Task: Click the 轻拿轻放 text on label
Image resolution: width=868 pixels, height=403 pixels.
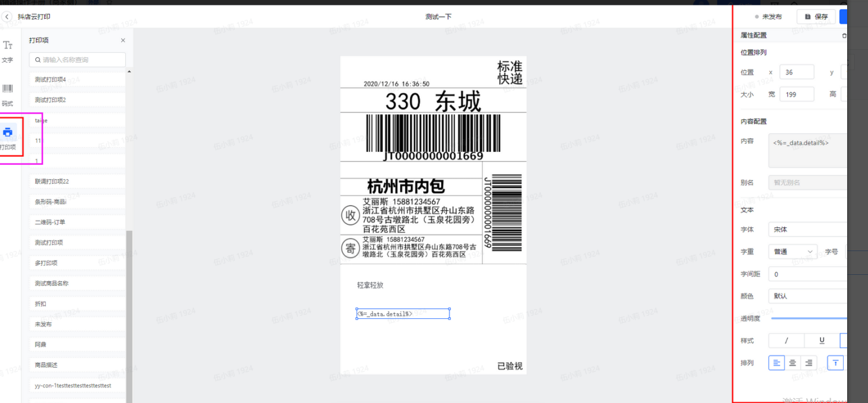Action: coord(370,285)
